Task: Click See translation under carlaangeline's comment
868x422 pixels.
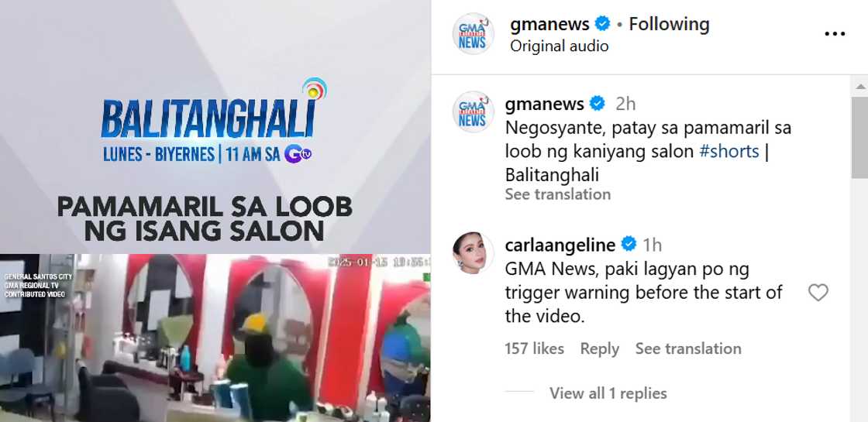Action: 688,348
